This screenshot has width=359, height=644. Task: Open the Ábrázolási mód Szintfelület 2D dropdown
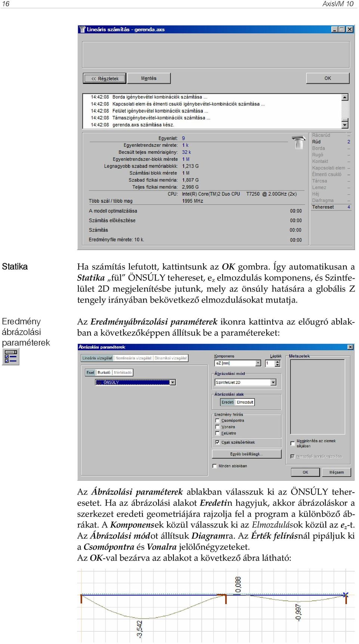(x=273, y=382)
